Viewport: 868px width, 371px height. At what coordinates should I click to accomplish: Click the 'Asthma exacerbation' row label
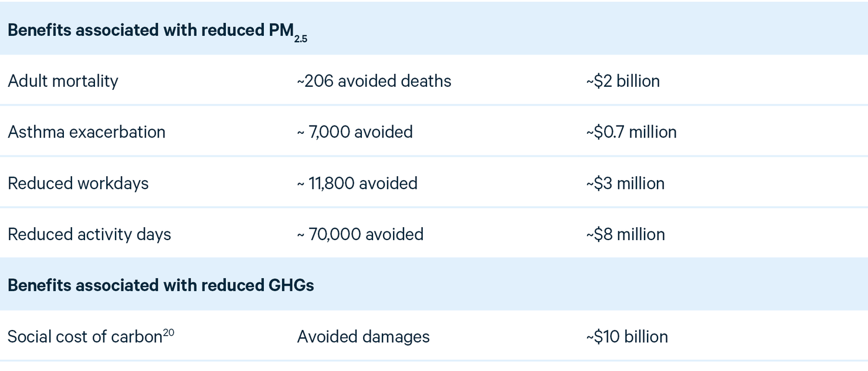click(86, 131)
